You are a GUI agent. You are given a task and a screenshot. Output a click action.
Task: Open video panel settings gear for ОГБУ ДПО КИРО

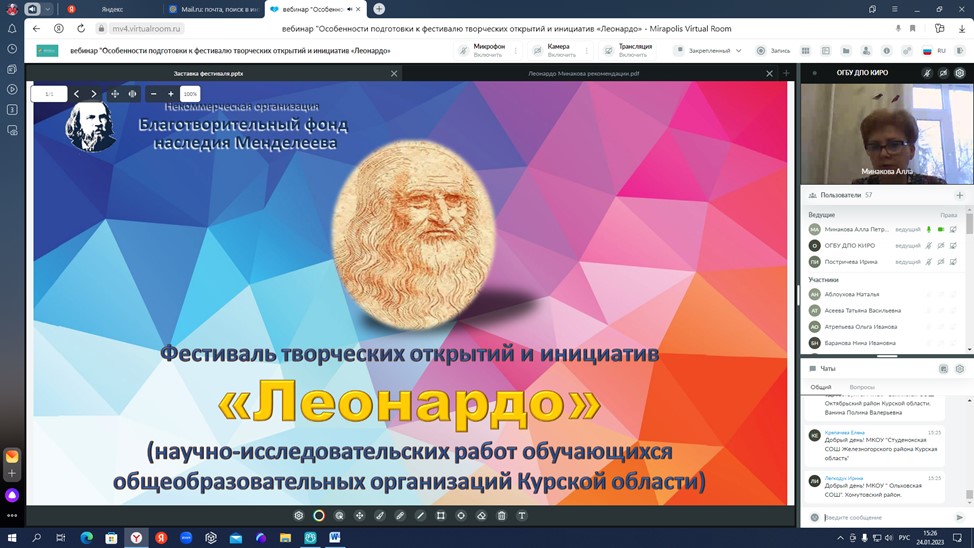[960, 73]
